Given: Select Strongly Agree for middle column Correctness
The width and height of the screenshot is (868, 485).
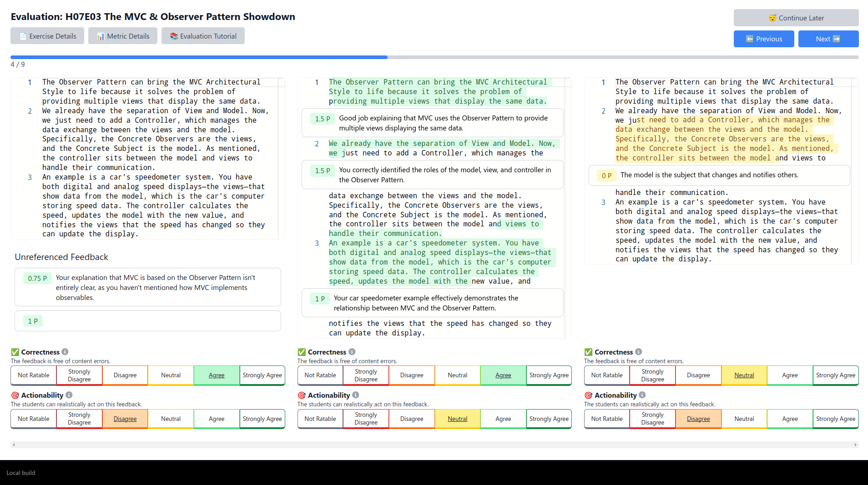Looking at the screenshot, I should click(x=549, y=375).
